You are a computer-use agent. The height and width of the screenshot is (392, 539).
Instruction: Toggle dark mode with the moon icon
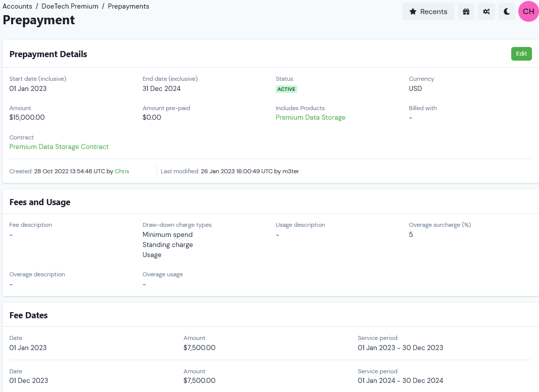point(506,11)
